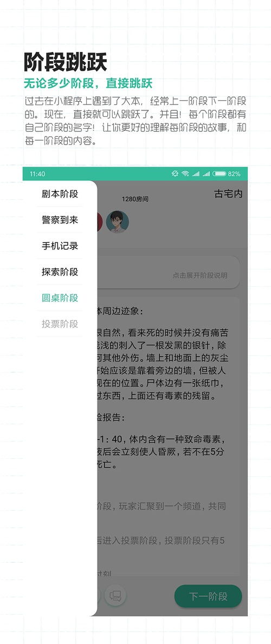This screenshot has height=644, width=271.
Task: Click the 下一阶段 button
Action: pyautogui.click(x=208, y=596)
